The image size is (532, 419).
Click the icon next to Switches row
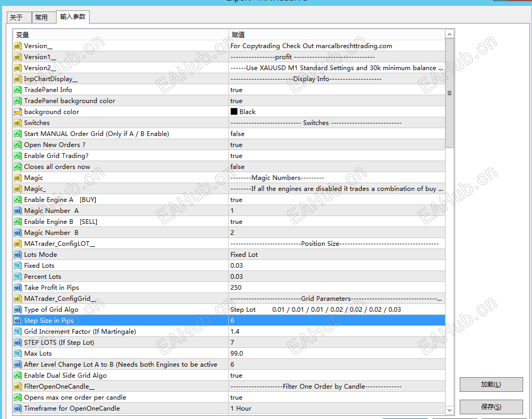click(18, 123)
